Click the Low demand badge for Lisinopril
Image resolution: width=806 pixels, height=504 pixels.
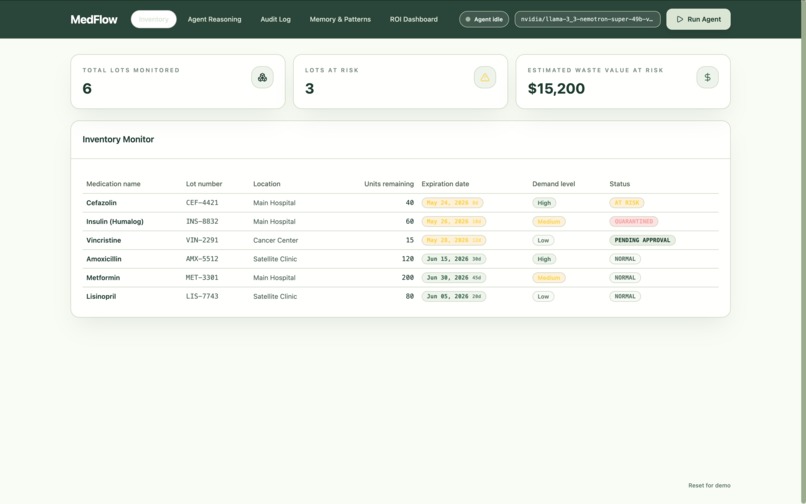[543, 296]
